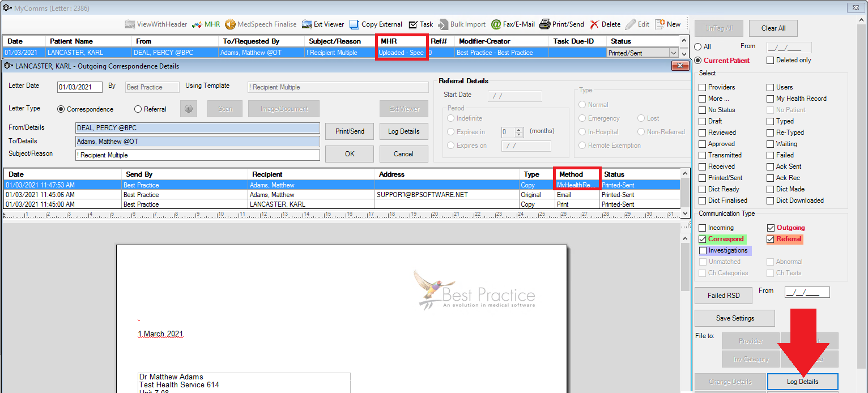The image size is (868, 393).
Task: Select the Correspondence letter type radio
Action: click(x=61, y=109)
